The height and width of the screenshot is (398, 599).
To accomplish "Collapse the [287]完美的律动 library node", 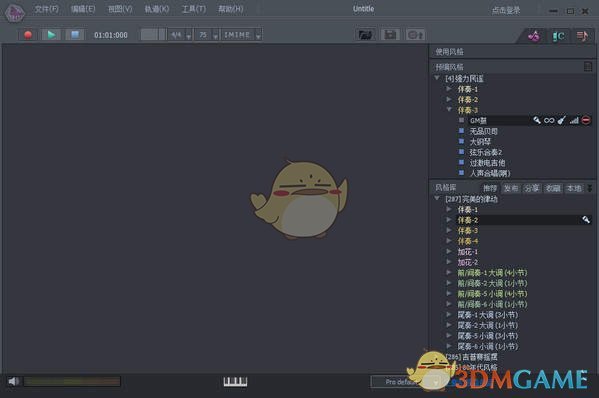I will tap(437, 198).
